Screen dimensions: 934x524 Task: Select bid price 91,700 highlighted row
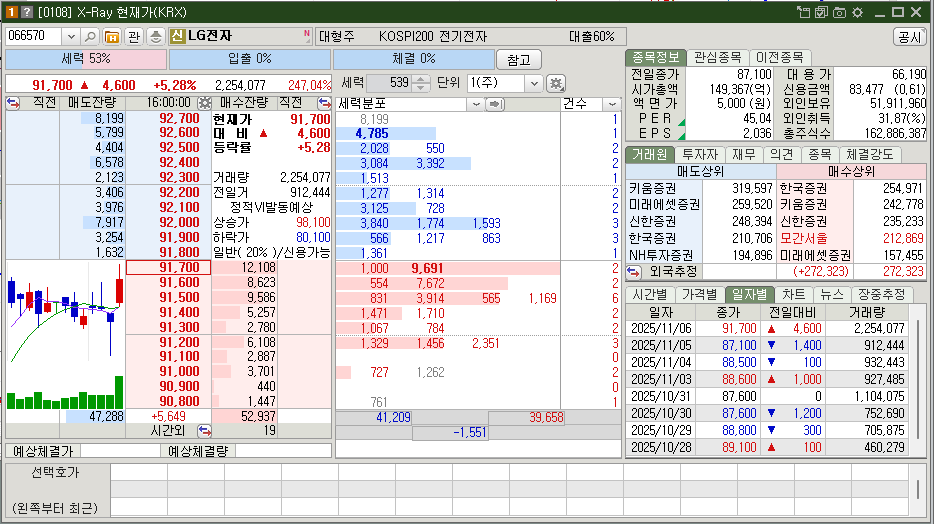point(169,267)
